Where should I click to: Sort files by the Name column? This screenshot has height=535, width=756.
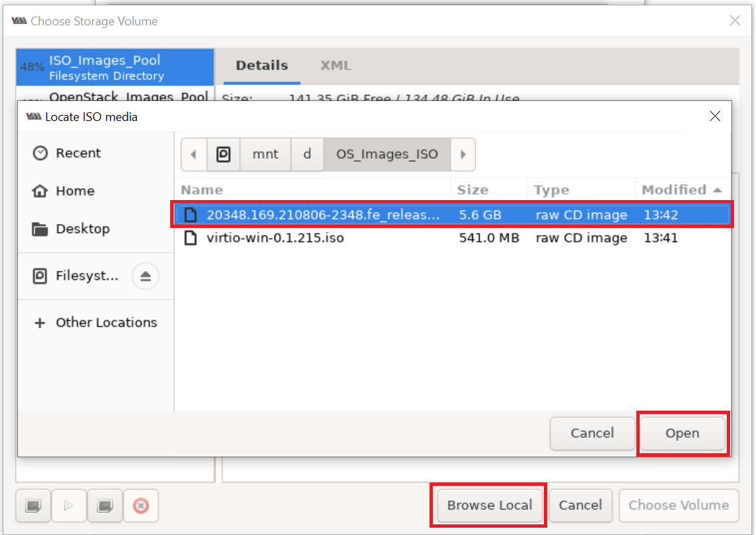pyautogui.click(x=313, y=190)
